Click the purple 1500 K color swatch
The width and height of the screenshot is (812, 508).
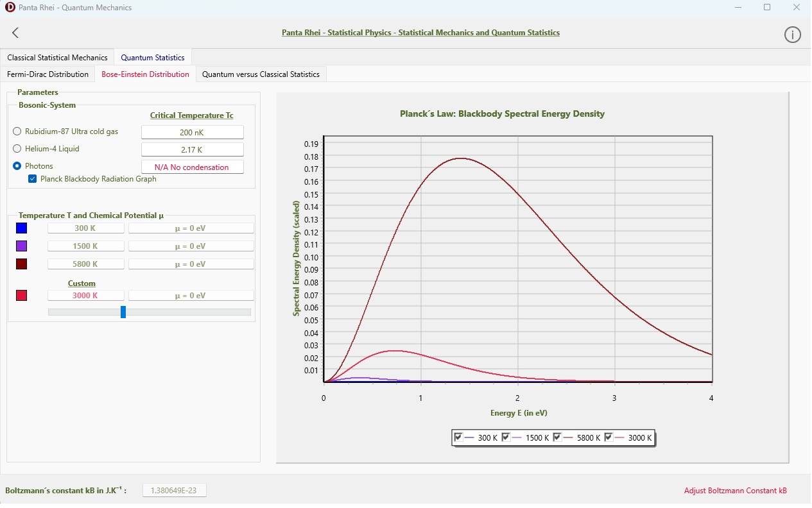(21, 246)
